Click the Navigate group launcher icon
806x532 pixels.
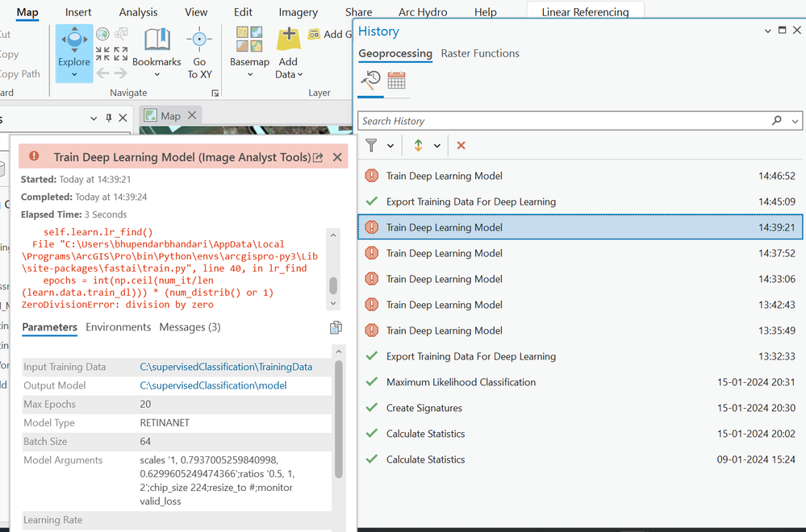tap(215, 93)
